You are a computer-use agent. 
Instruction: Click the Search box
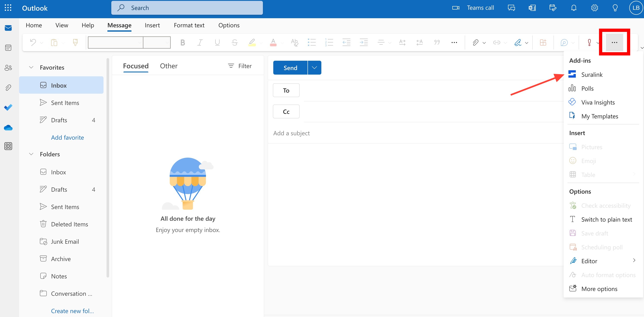pos(187,8)
